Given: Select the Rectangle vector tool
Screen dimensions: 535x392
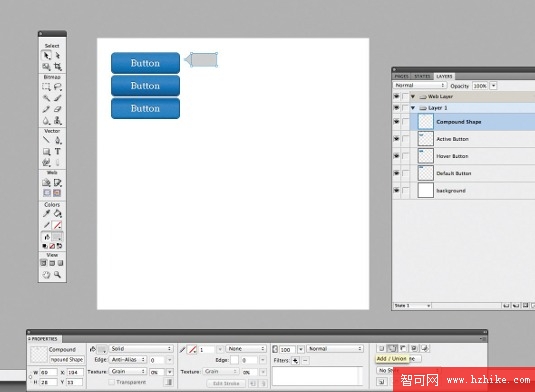Looking at the screenshot, I should pos(46,151).
